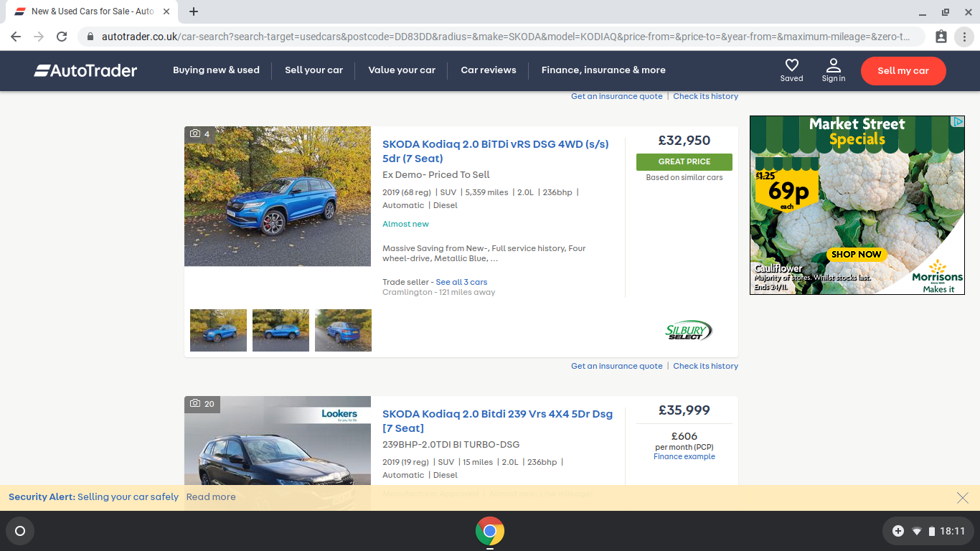Click Ex Demo- Priced To Sell text
The width and height of the screenshot is (980, 551).
coord(436,175)
